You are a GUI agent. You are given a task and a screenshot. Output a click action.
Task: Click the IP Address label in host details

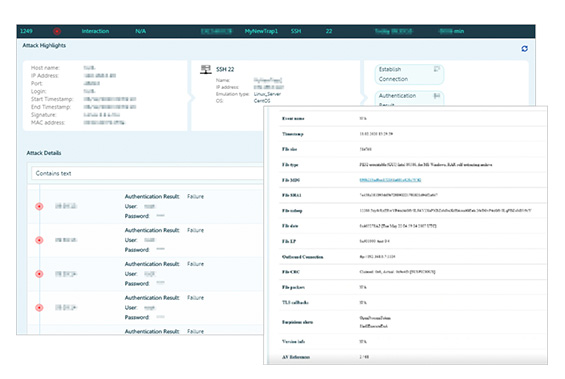45,76
